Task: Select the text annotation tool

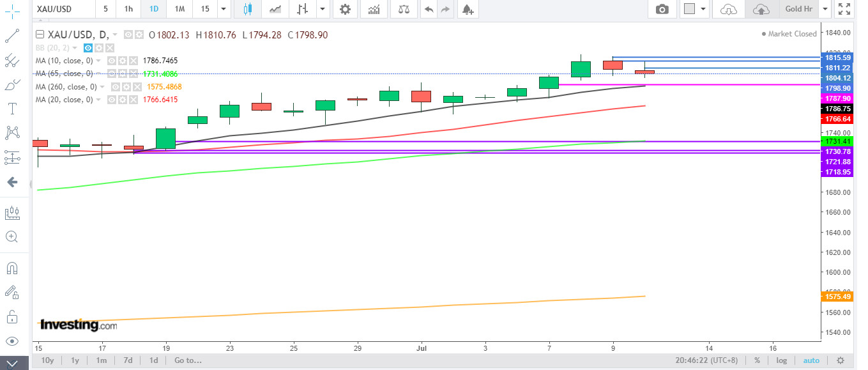Action: (11, 109)
